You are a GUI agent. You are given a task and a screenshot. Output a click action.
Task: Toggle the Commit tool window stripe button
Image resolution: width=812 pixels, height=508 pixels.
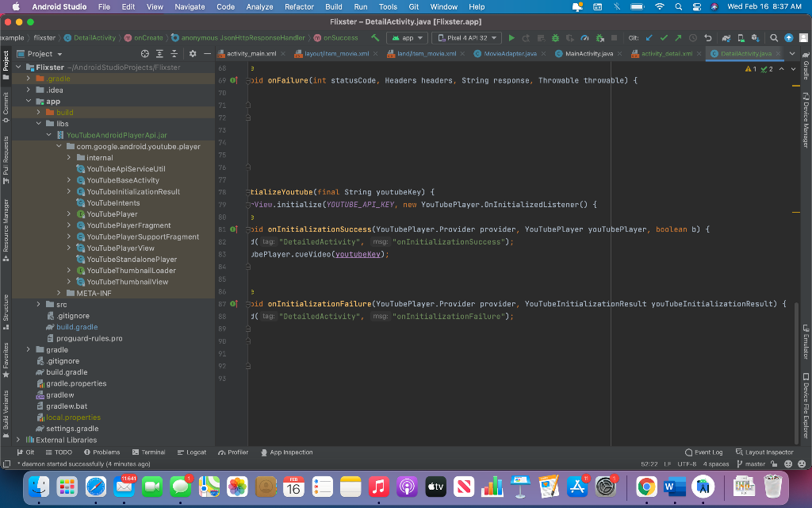(6, 107)
